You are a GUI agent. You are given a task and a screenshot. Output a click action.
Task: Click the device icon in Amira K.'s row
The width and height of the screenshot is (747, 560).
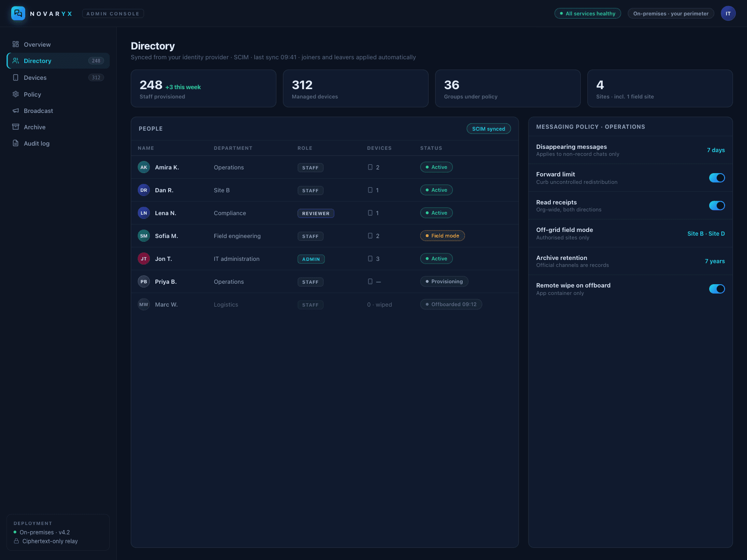pyautogui.click(x=370, y=167)
